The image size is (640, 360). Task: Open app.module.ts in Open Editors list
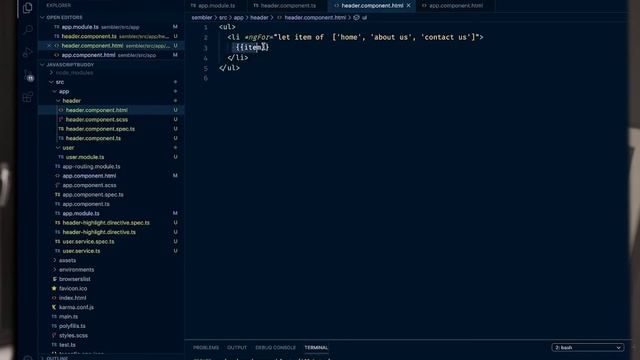110,27
